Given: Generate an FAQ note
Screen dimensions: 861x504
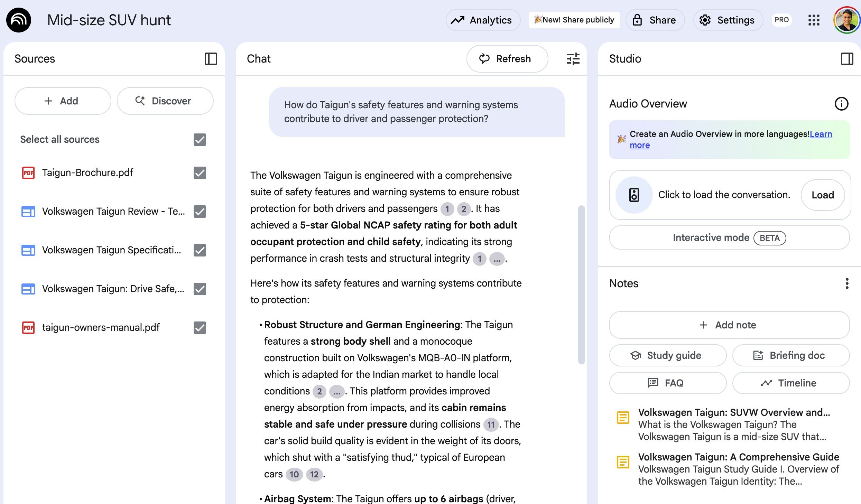Looking at the screenshot, I should point(668,383).
